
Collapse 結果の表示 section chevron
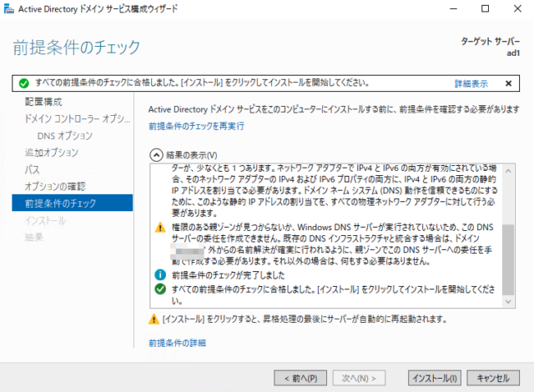click(x=156, y=155)
